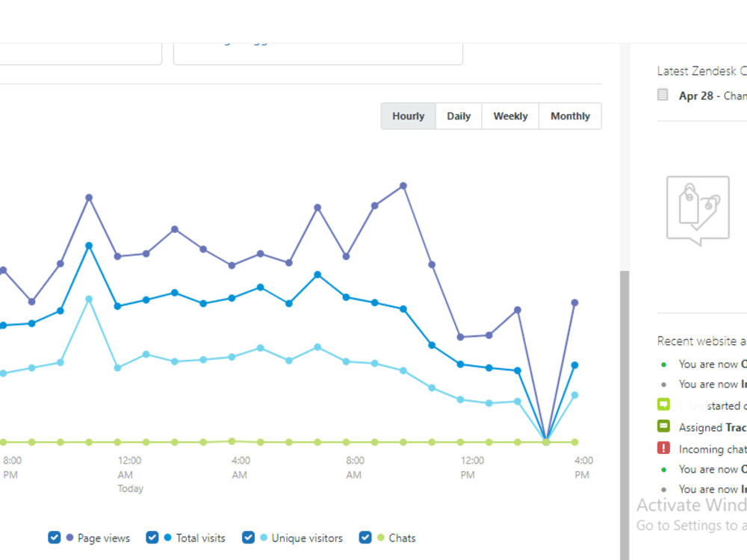Click the 4:00 PM Page views data point

574,303
